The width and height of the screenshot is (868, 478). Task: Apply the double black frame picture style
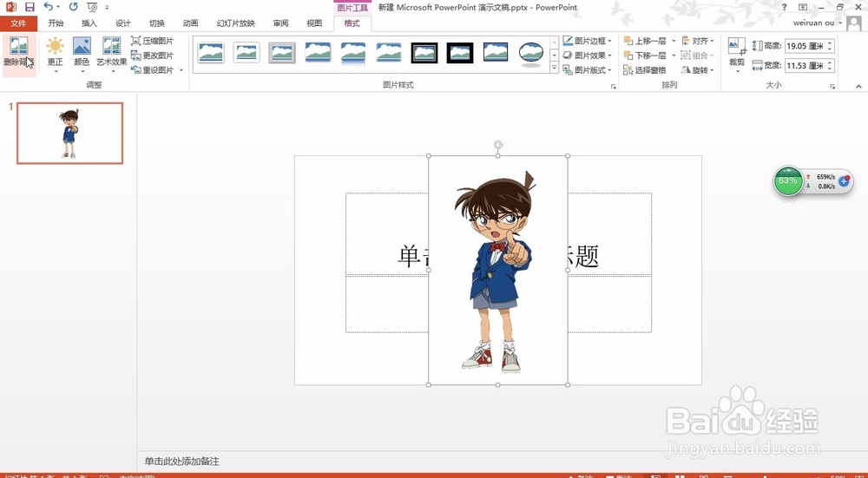tap(424, 53)
